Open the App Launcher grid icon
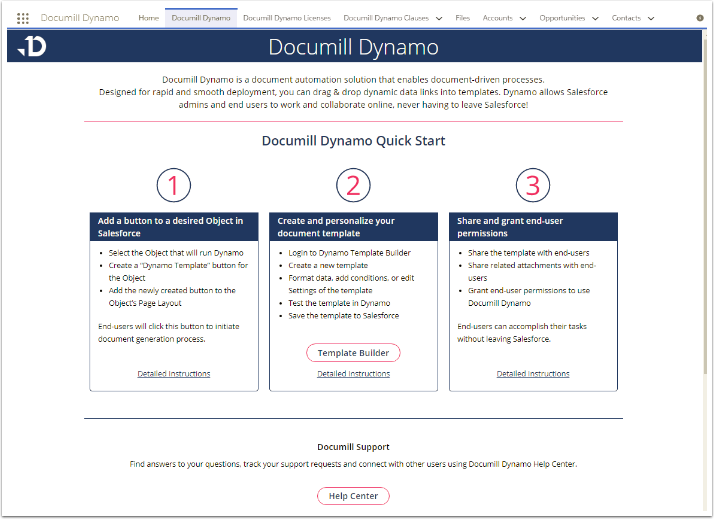Screen dimensions: 714x519 (23, 18)
